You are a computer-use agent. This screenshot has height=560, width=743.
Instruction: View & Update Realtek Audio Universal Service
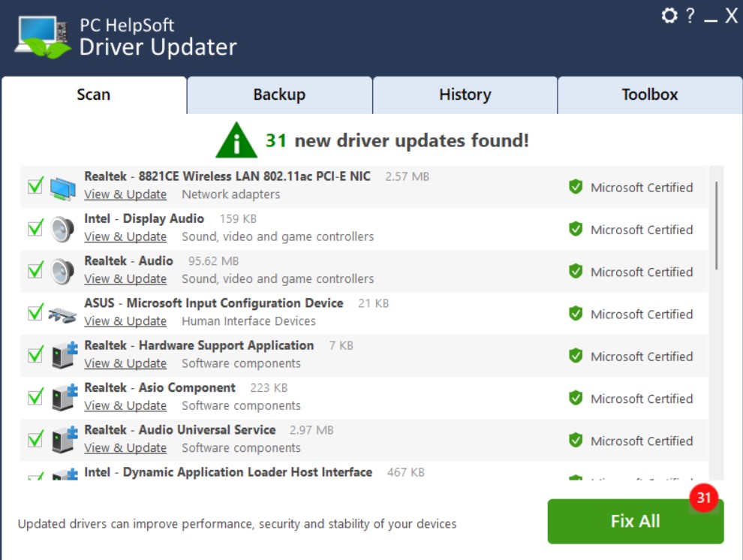point(125,447)
